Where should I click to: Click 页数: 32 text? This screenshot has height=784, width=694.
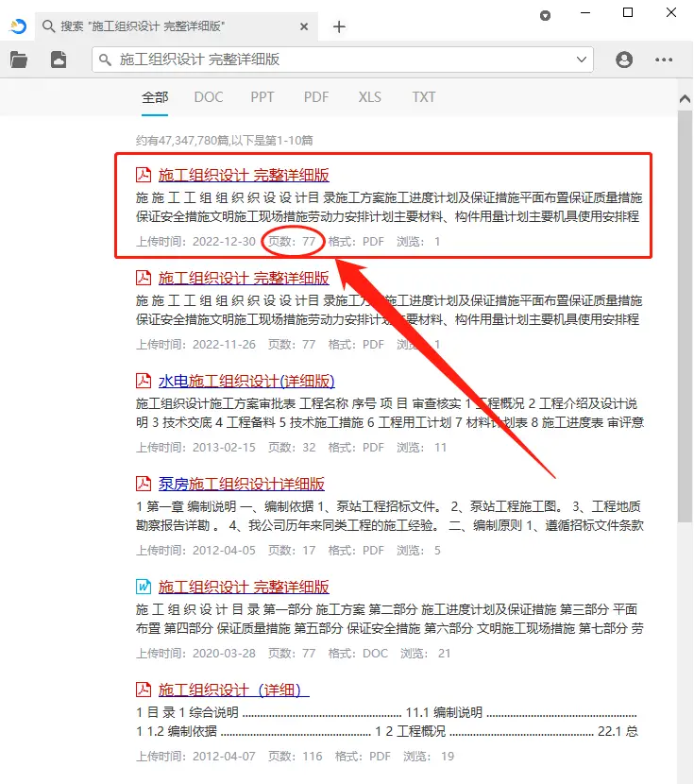coord(292,448)
